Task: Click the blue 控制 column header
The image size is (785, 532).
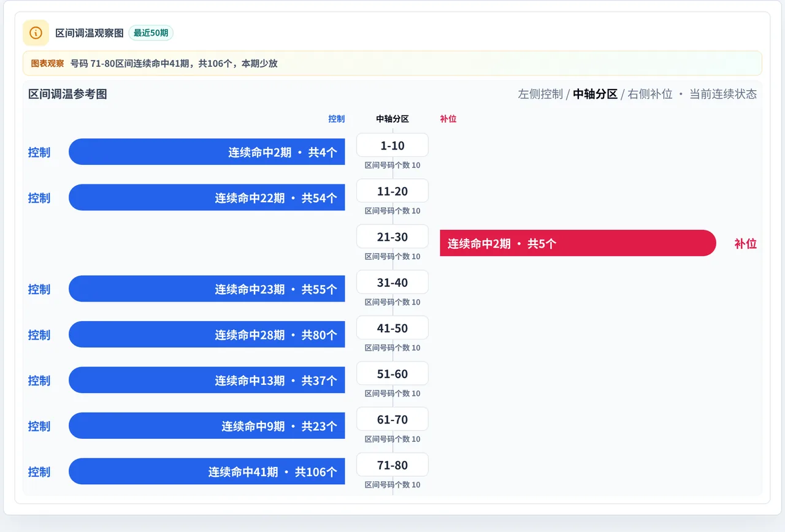Action: tap(336, 119)
